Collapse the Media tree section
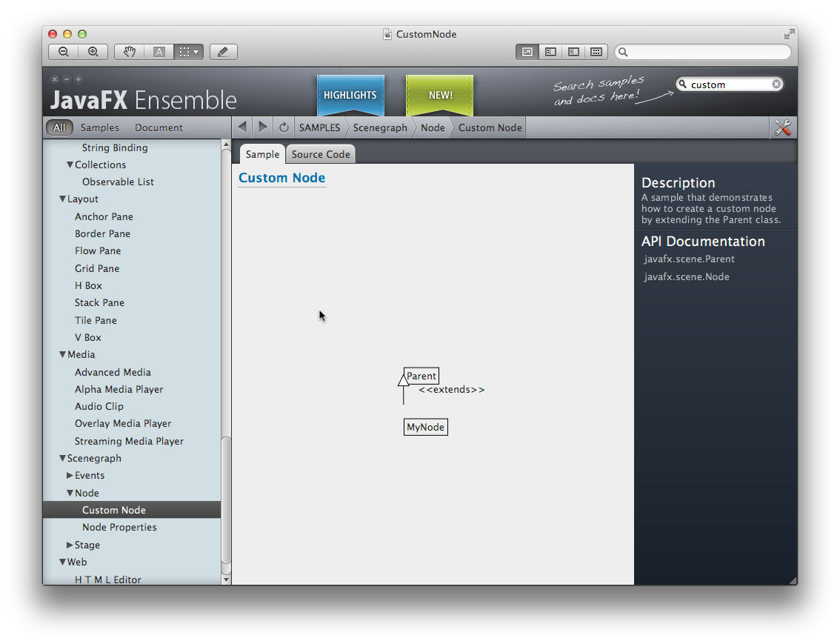The width and height of the screenshot is (840, 644). coord(63,355)
